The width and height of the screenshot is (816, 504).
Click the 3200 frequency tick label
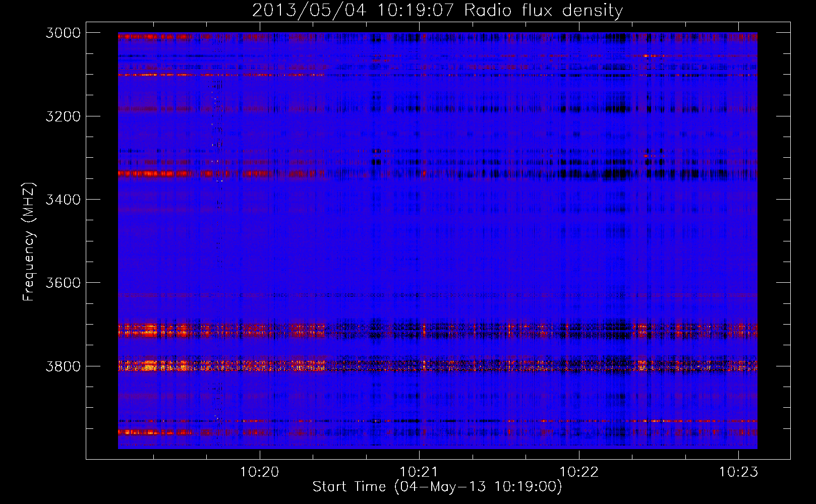pos(63,116)
